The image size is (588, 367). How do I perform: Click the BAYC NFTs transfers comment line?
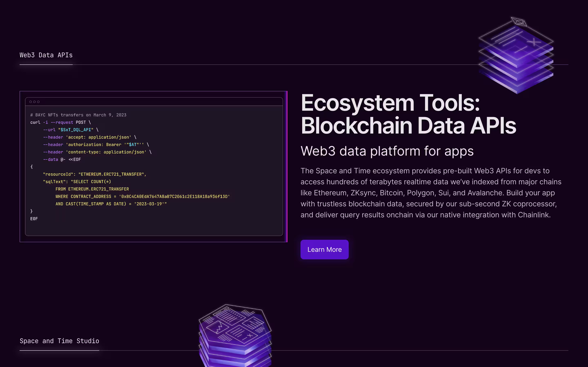coord(78,115)
